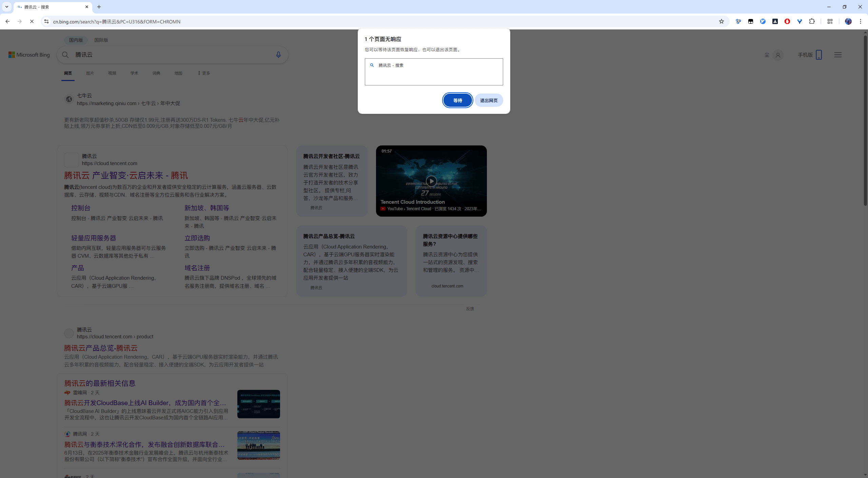Click the Bing hamburger menu icon
The height and width of the screenshot is (478, 868).
tap(838, 55)
